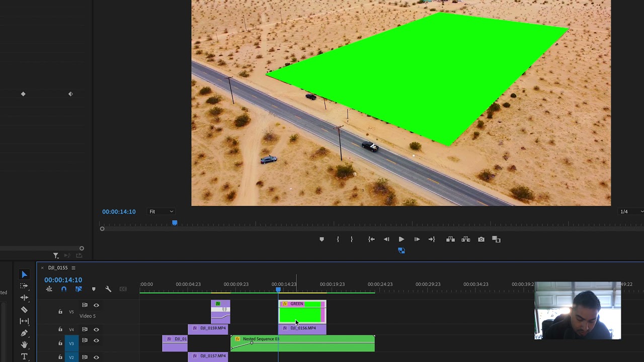This screenshot has width=644, height=362.
Task: Close the DJI_0155 sequence tab
Action: coord(42,268)
